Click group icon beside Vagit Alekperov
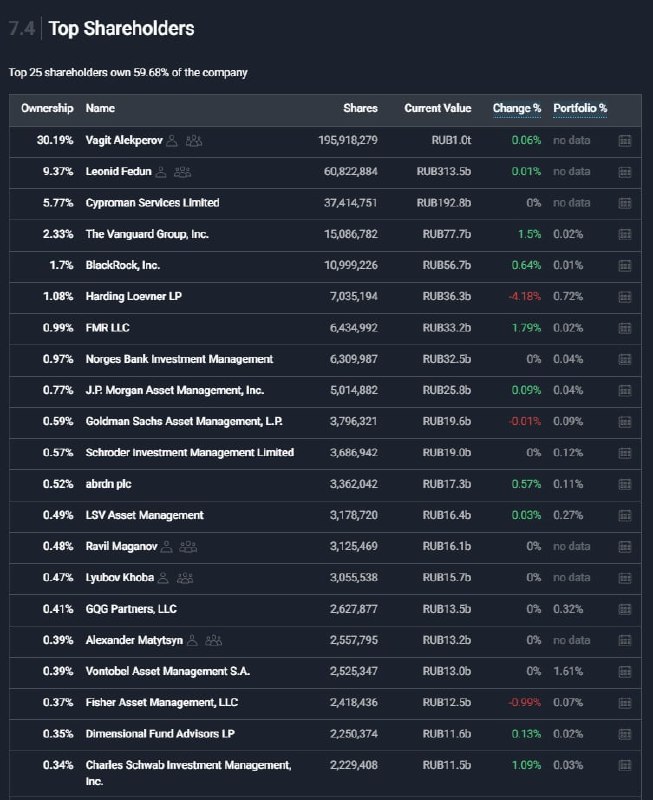653x800 pixels. [194, 140]
